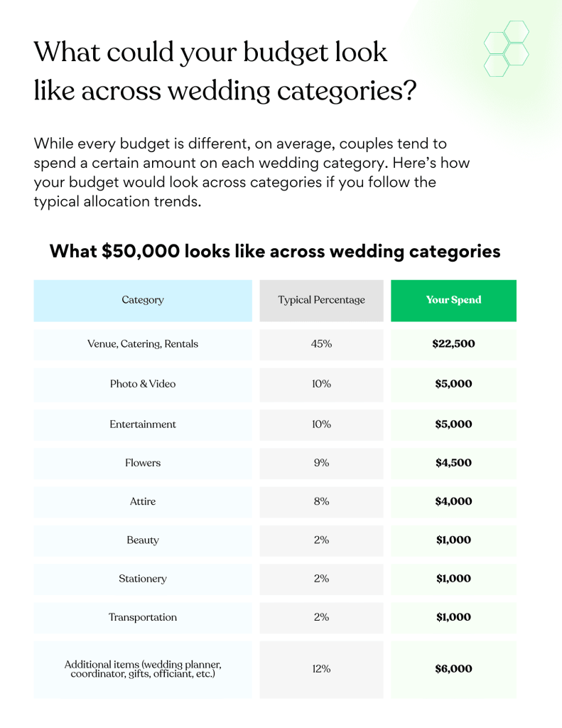Click the Additional items category cell

(143, 669)
